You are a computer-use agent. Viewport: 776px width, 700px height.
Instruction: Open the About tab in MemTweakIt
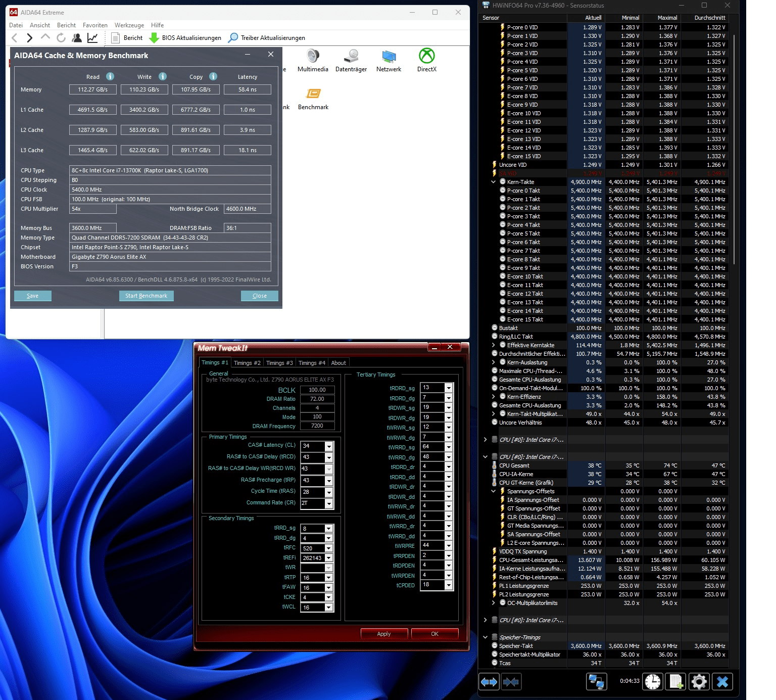point(338,363)
